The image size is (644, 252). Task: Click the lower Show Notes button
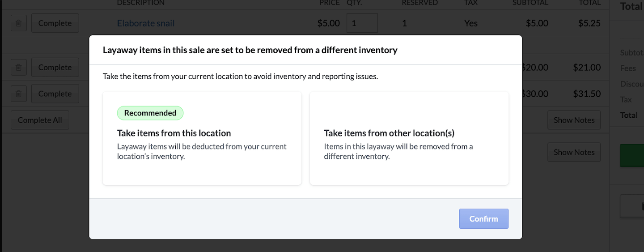574,153
